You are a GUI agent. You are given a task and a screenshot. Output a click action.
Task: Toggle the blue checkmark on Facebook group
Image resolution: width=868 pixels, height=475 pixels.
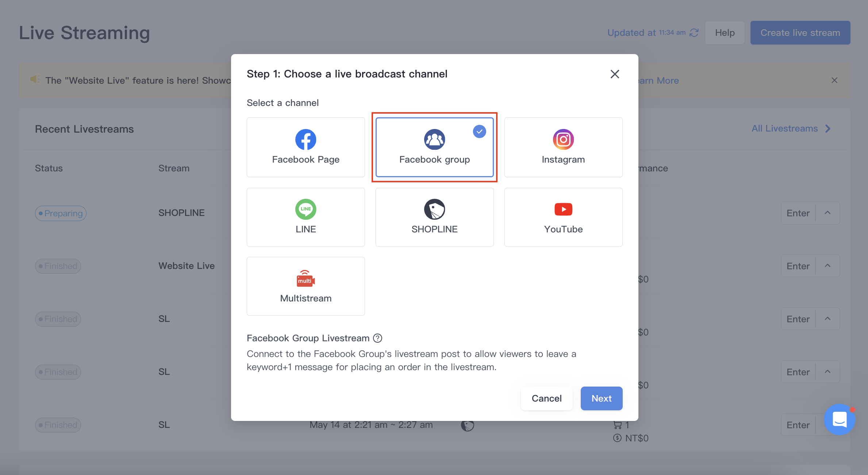pyautogui.click(x=479, y=132)
